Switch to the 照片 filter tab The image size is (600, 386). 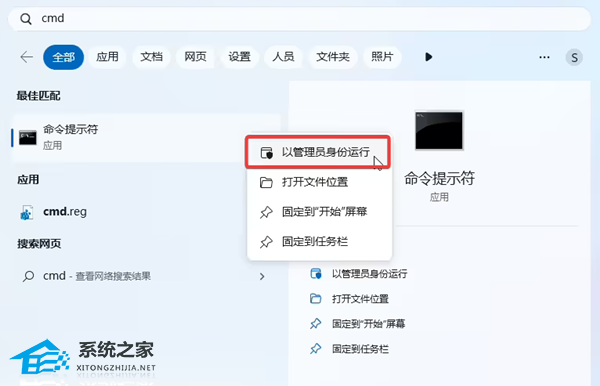[382, 57]
